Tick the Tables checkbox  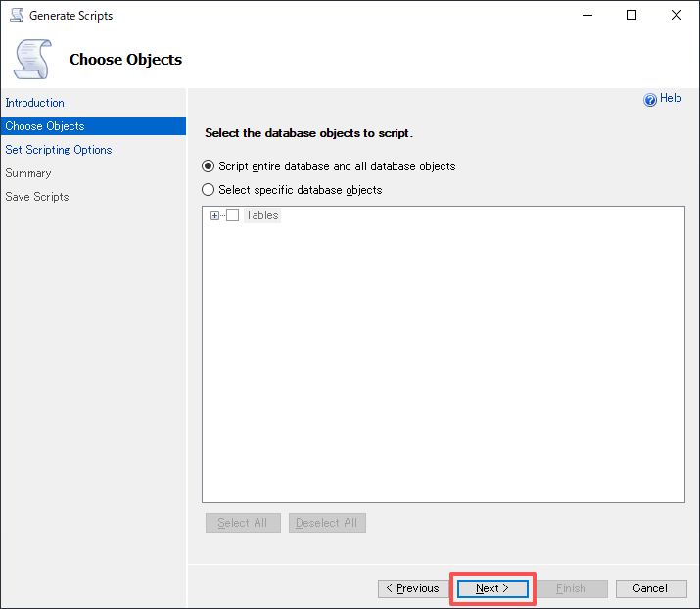tap(232, 215)
